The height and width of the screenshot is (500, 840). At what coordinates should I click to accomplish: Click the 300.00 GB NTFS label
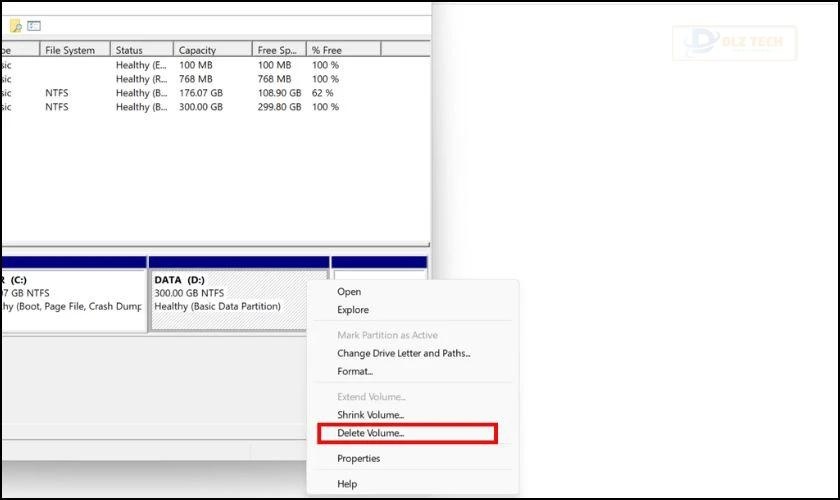[x=189, y=293]
